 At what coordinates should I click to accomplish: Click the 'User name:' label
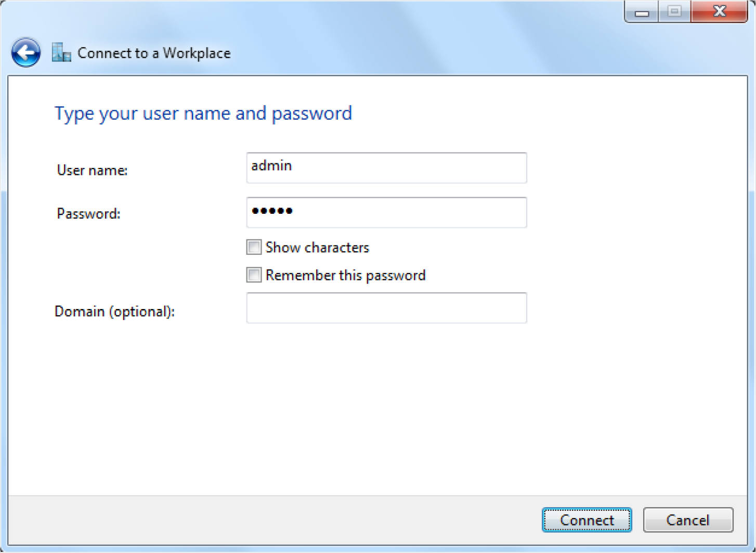92,170
